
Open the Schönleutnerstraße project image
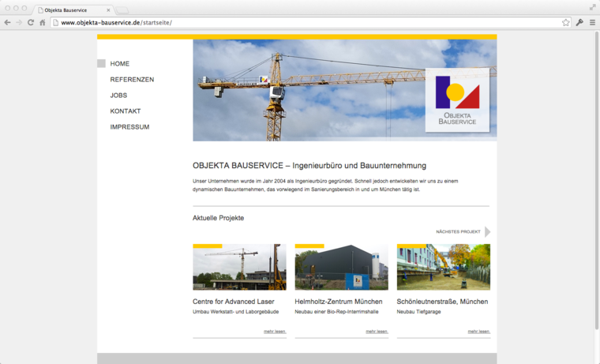tap(444, 267)
